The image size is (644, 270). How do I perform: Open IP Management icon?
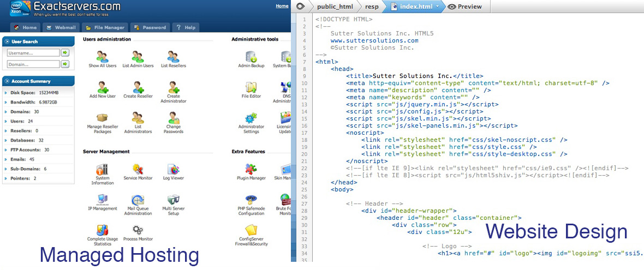[x=102, y=200]
